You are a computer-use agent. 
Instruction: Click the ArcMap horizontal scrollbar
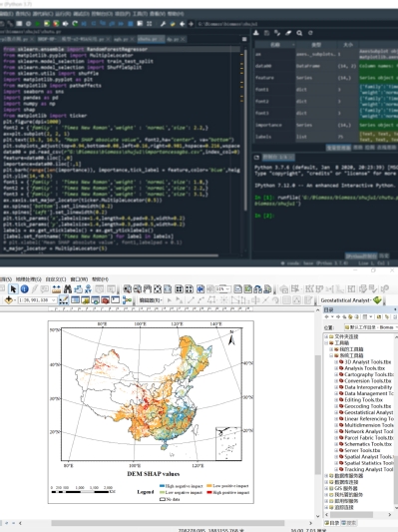(168, 523)
